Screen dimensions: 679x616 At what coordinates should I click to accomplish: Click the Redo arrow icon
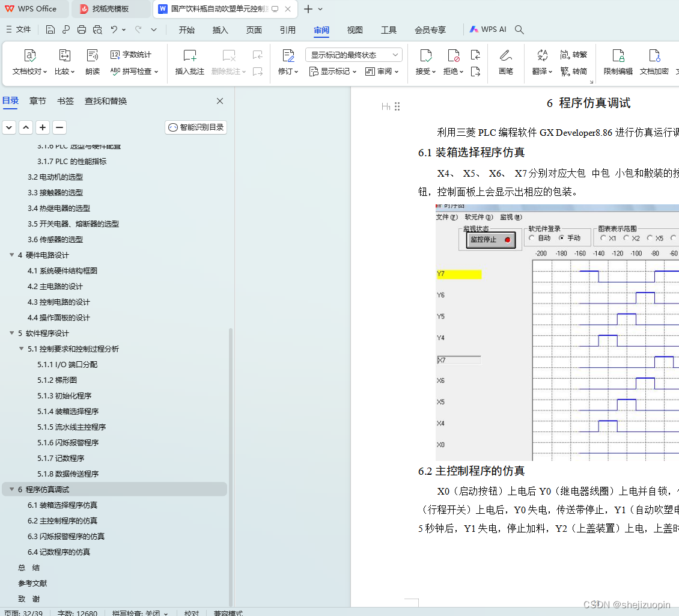139,29
